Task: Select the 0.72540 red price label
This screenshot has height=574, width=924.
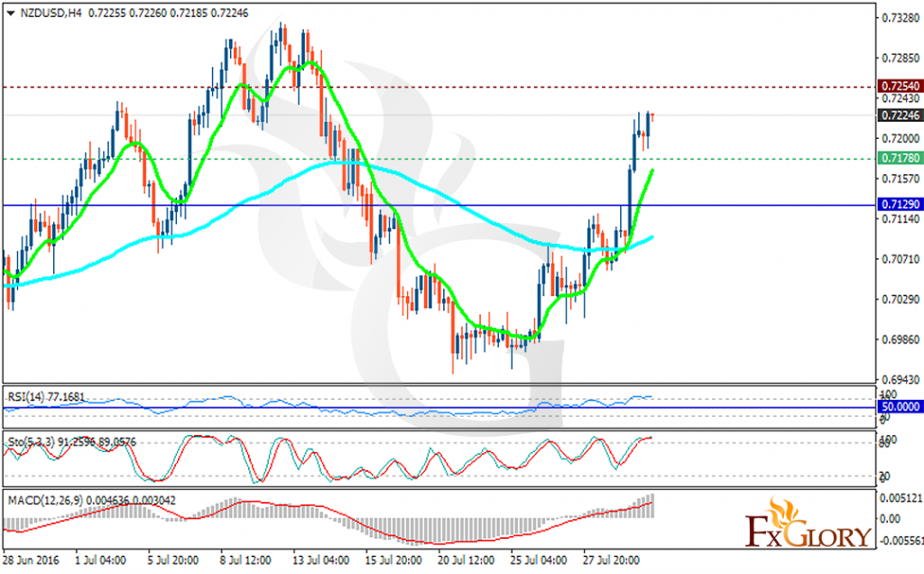Action: (x=900, y=86)
